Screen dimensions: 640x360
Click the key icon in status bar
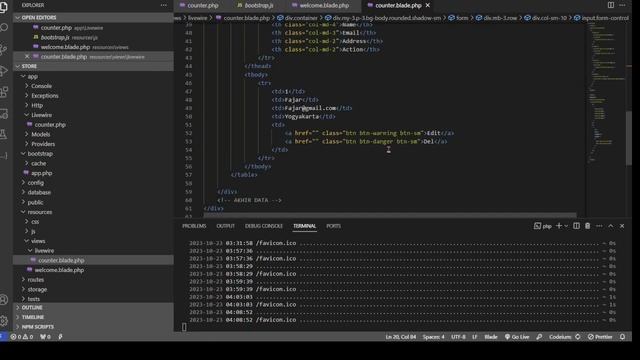pyautogui.click(x=539, y=337)
